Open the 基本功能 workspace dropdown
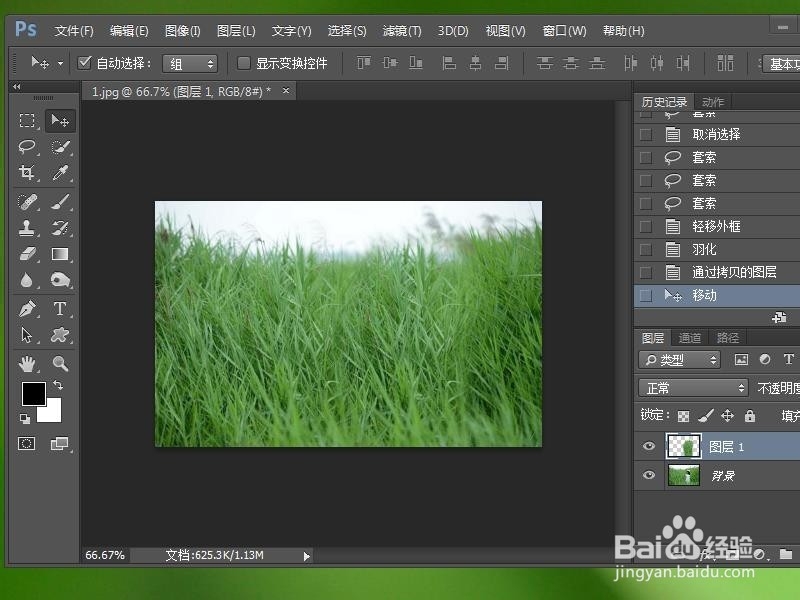The width and height of the screenshot is (800, 600). [x=781, y=64]
